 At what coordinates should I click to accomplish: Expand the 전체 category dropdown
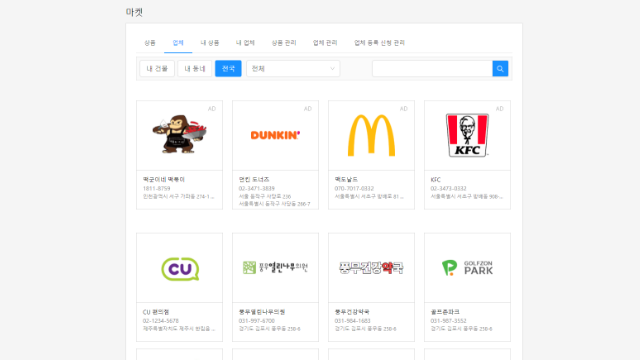[293, 69]
